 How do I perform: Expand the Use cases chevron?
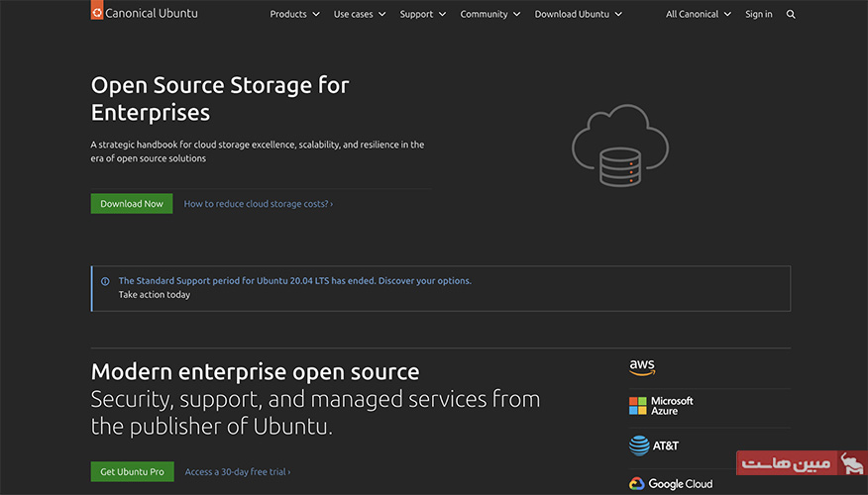[x=381, y=15]
